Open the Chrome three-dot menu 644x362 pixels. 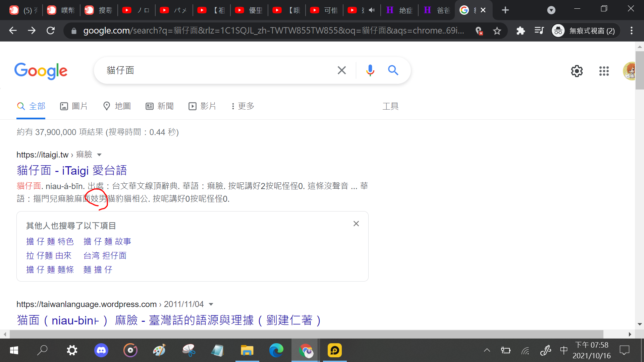[632, 31]
